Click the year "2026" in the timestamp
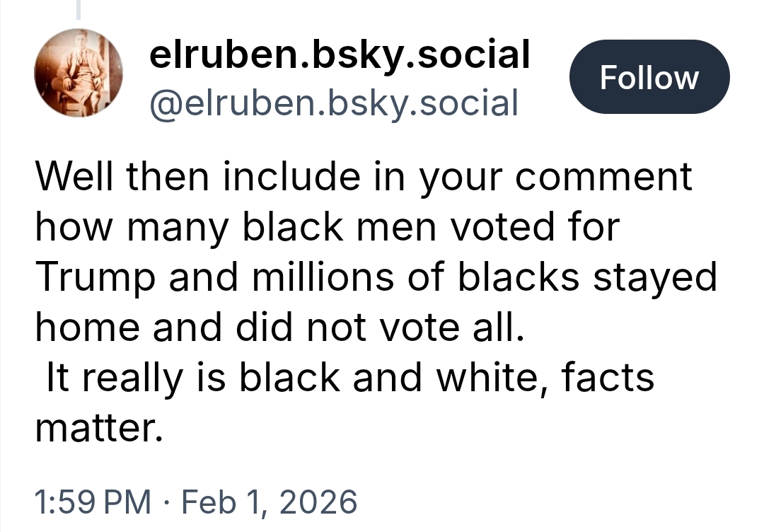 click(316, 502)
